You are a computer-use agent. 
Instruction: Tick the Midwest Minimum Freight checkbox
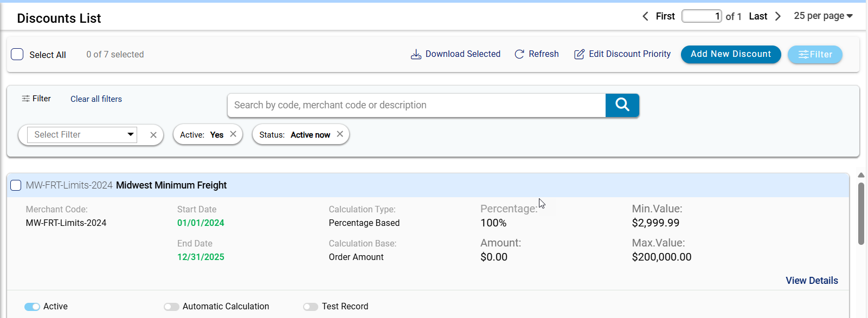click(x=16, y=185)
